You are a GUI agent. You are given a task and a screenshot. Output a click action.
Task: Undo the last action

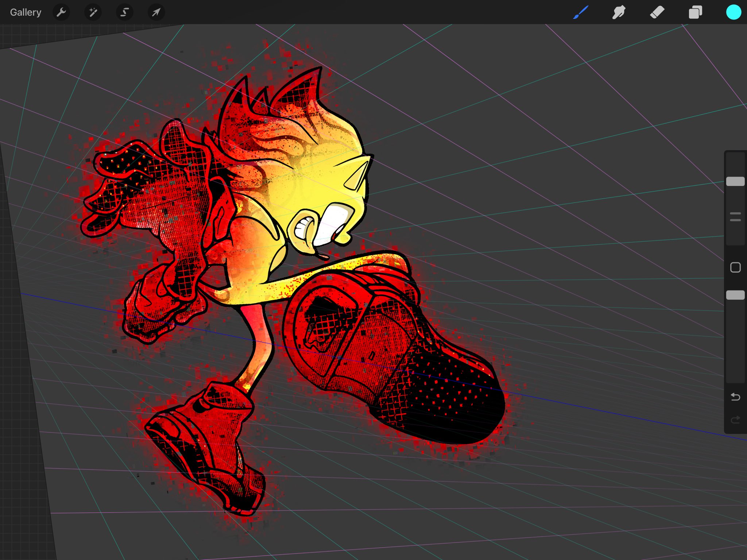(735, 397)
